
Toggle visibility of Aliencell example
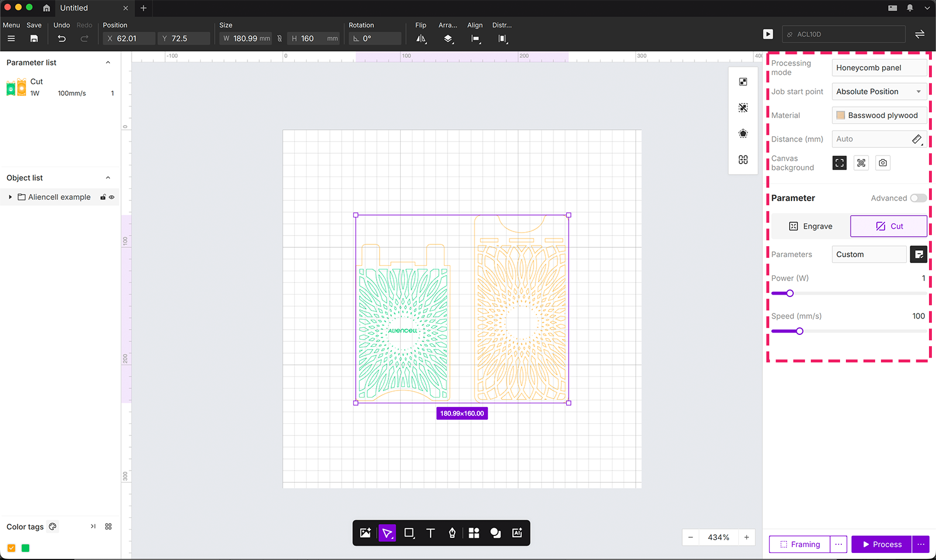coord(112,198)
